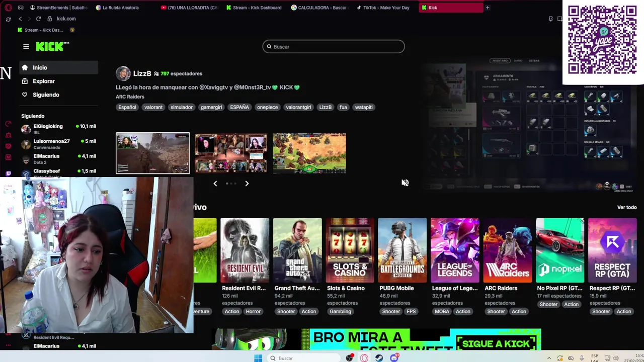Reload the page with the refresh button
The height and width of the screenshot is (362, 644).
38,19
